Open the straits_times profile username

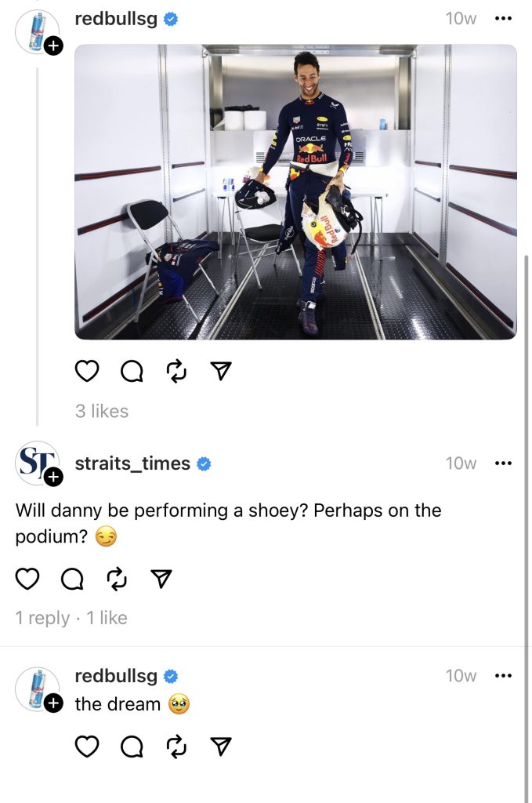click(132, 463)
